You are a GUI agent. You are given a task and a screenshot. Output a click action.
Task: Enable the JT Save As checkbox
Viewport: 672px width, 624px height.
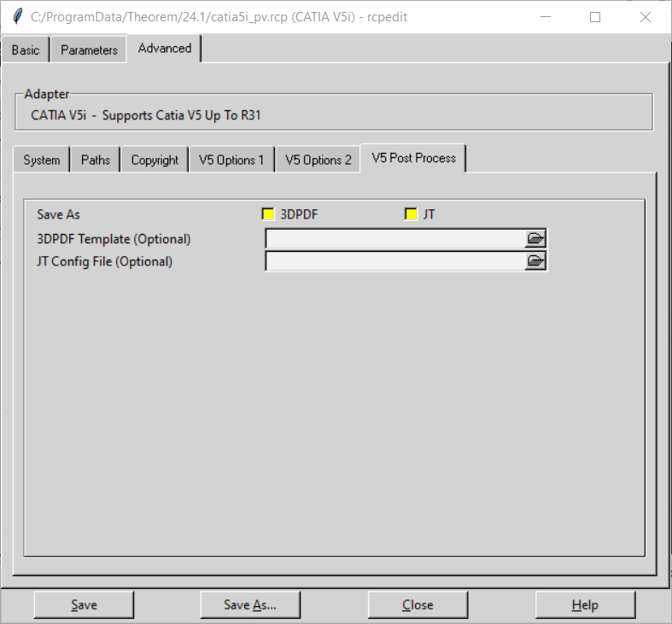click(411, 214)
